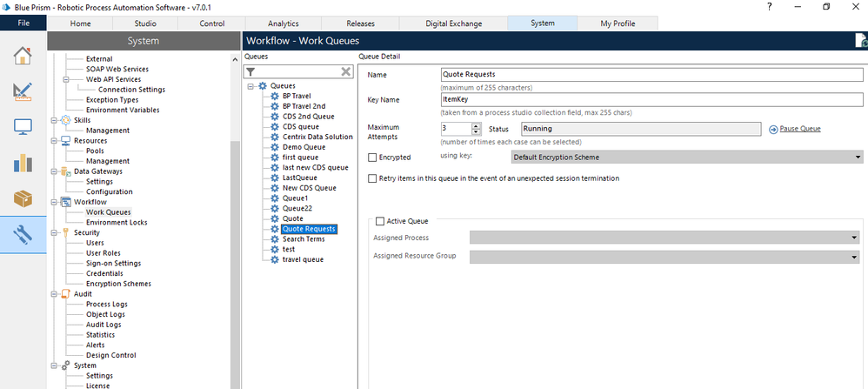868x389 pixels.
Task: Switch to the Control tab
Action: pyautogui.click(x=211, y=23)
